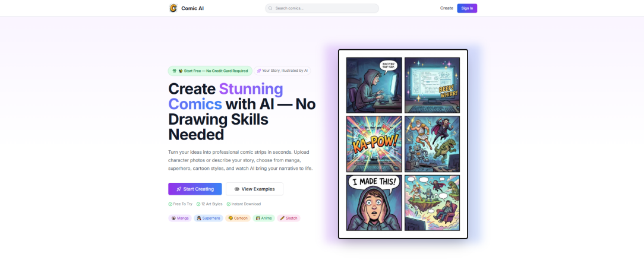Click the View Examples button
Viewport: 644px width, 260px height.
pyautogui.click(x=254, y=189)
